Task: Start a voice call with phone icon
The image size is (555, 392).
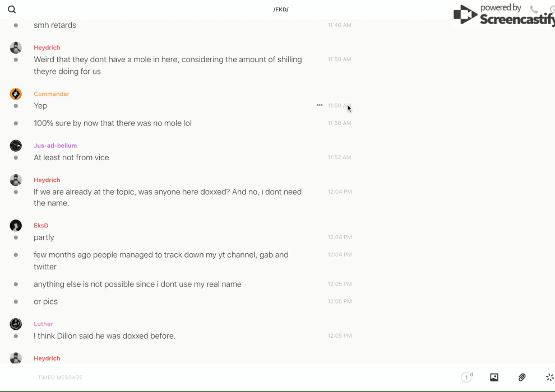Action: 534,10
